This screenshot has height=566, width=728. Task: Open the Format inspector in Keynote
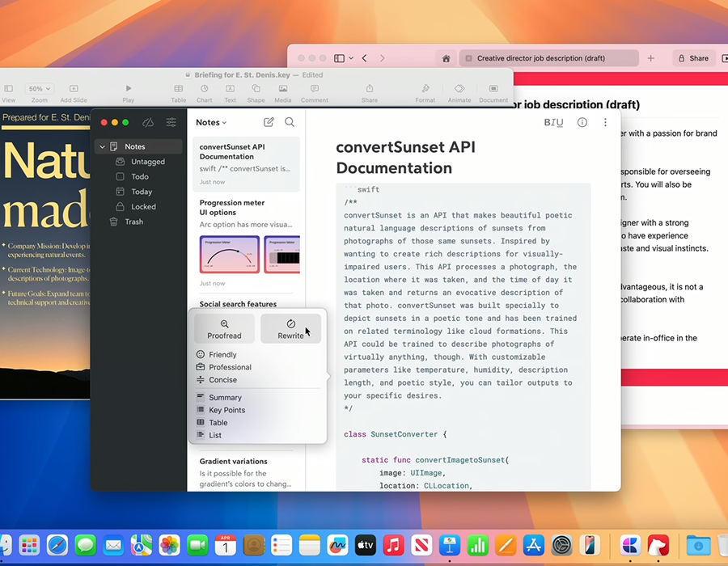(425, 93)
